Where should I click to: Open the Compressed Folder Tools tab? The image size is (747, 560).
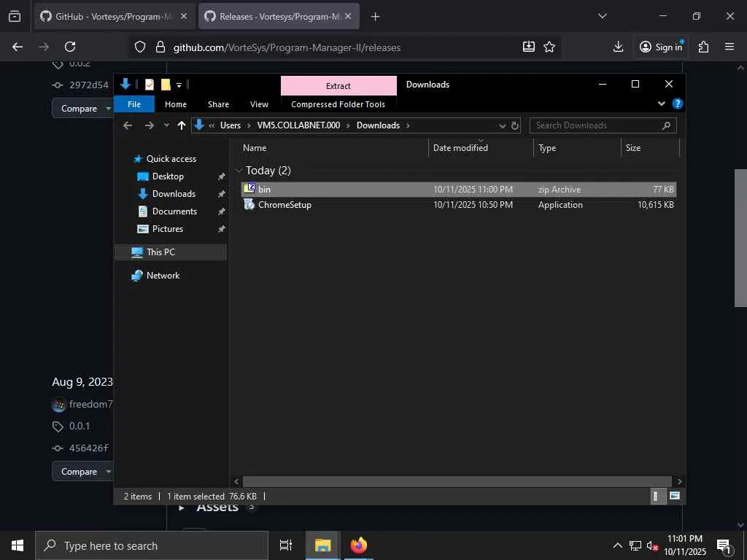pyautogui.click(x=338, y=104)
